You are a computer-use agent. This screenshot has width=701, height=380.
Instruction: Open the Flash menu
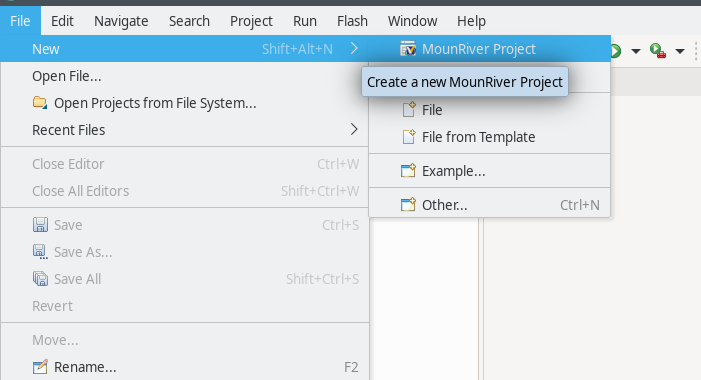coord(352,21)
